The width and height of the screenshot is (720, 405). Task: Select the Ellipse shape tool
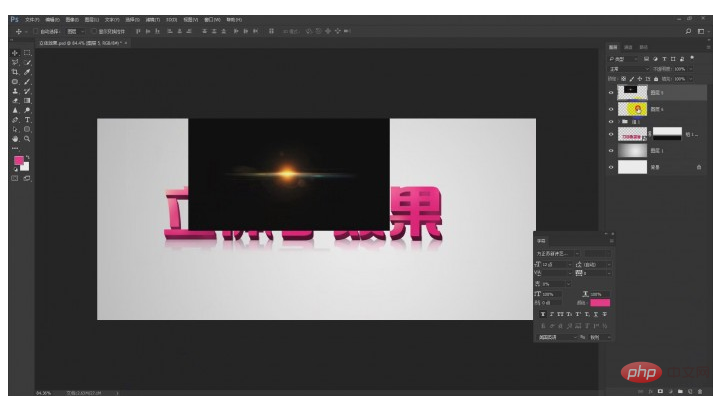point(27,129)
